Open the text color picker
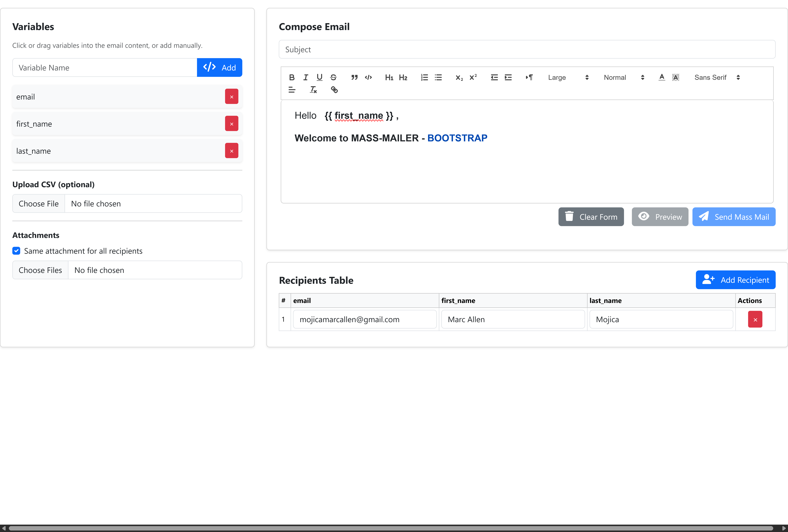Viewport: 788px width, 532px height. [x=661, y=77]
